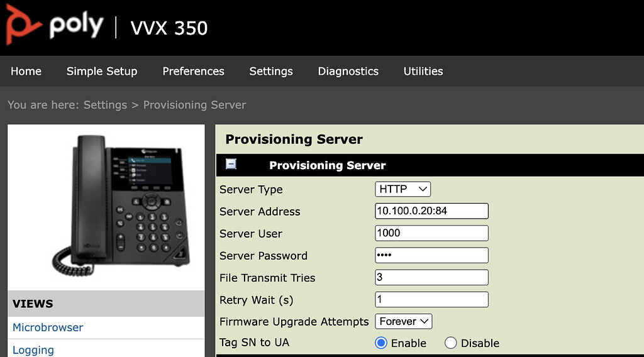Open the Logging view link
The height and width of the screenshot is (357, 644).
(x=33, y=350)
